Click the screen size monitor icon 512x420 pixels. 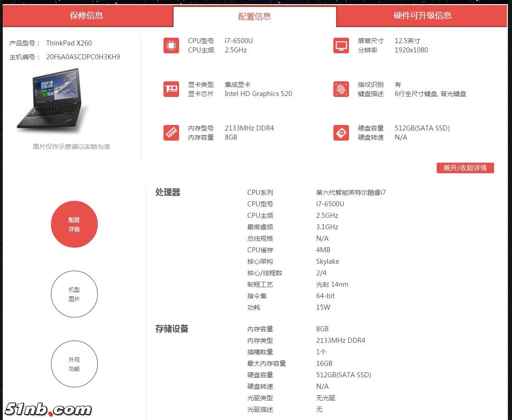(341, 45)
